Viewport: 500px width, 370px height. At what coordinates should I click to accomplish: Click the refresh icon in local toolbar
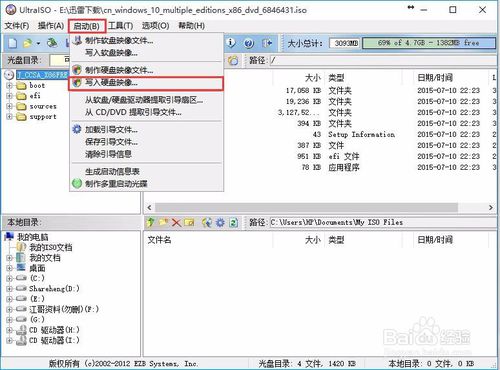(234, 222)
